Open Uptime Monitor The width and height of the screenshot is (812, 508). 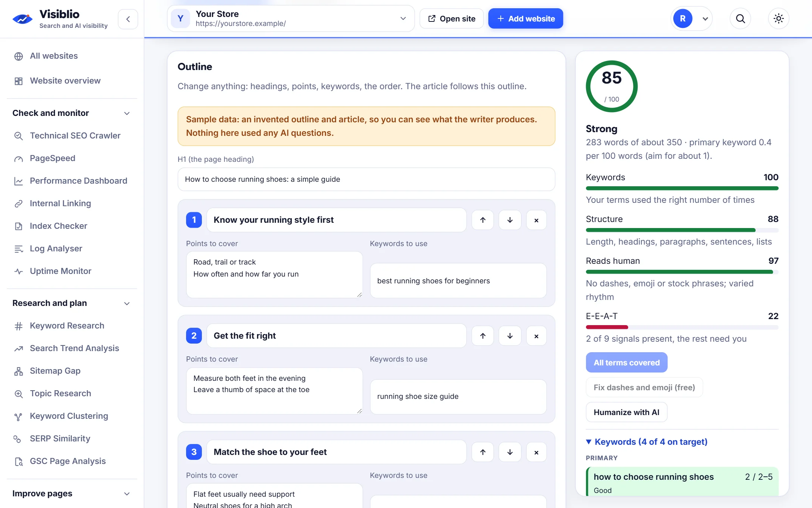click(60, 271)
